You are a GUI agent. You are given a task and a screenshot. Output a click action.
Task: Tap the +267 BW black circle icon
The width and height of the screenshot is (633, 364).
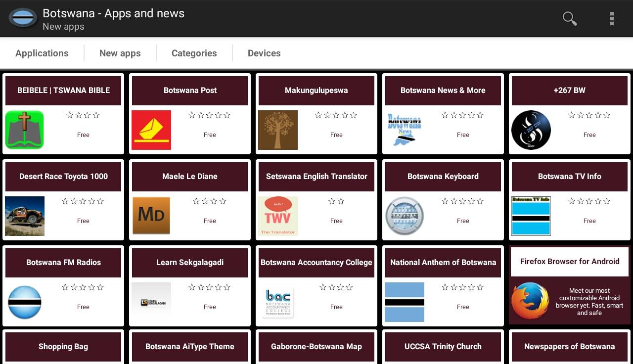531,130
